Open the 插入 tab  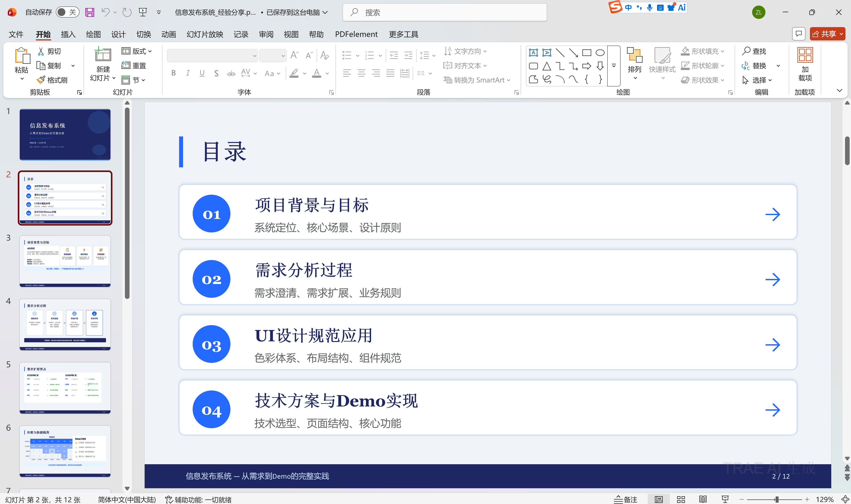point(68,34)
